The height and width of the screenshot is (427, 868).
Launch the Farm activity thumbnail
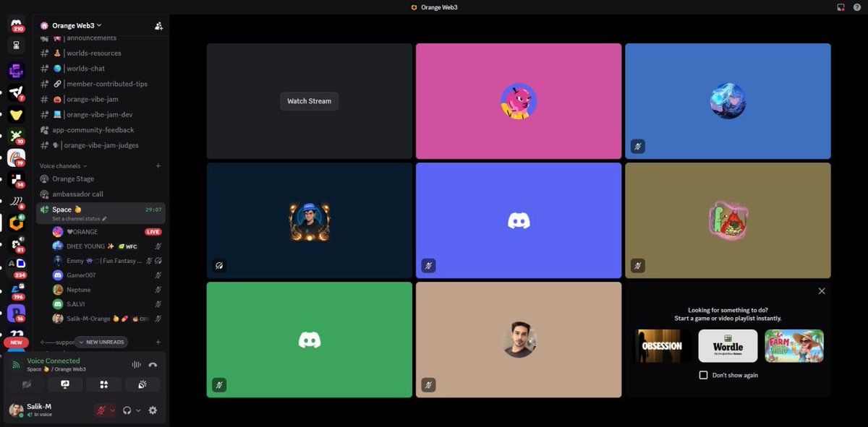pos(794,345)
